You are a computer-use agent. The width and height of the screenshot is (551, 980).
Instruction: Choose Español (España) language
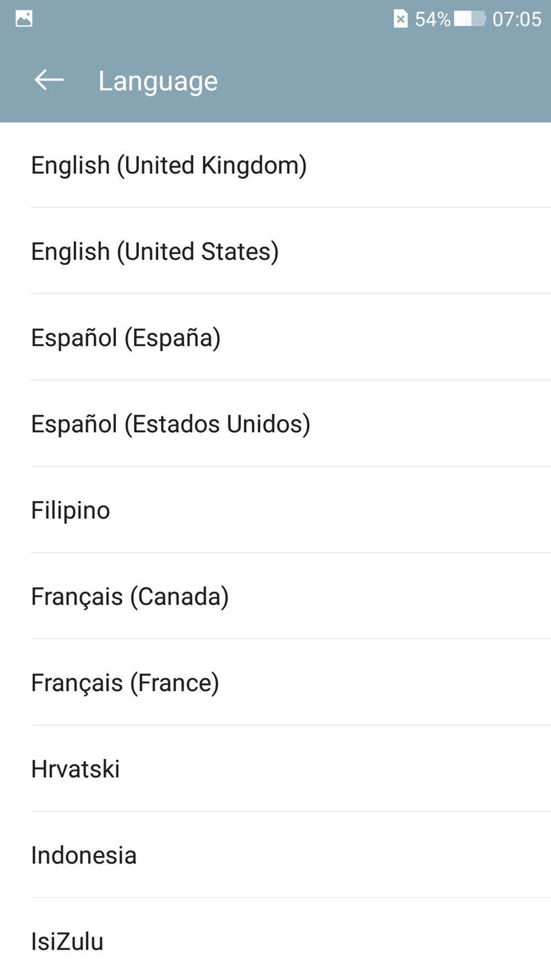(275, 338)
